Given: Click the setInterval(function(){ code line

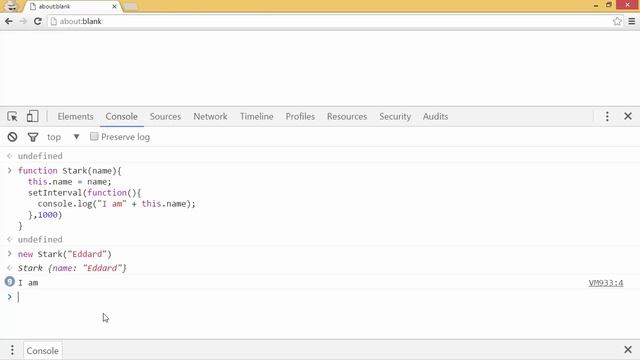Looking at the screenshot, I should pos(84,193).
